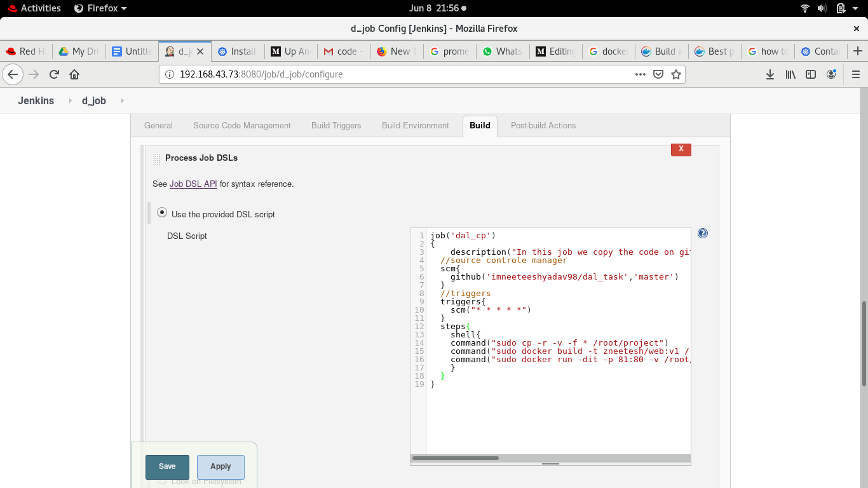Select 'Use the provided DSL script' radio
The height and width of the screenshot is (488, 868).
pos(162,212)
